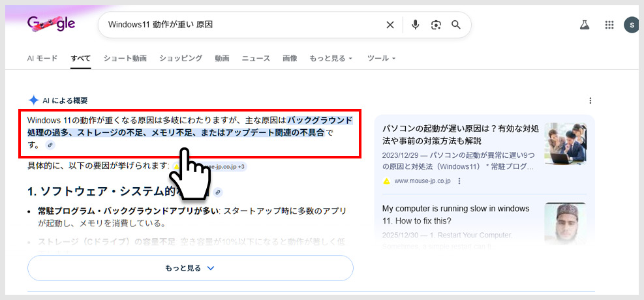The height and width of the screenshot is (300, 644).
Task: Click link icon beside heading 1. ソフトウェア・システム的
Action: (218, 192)
